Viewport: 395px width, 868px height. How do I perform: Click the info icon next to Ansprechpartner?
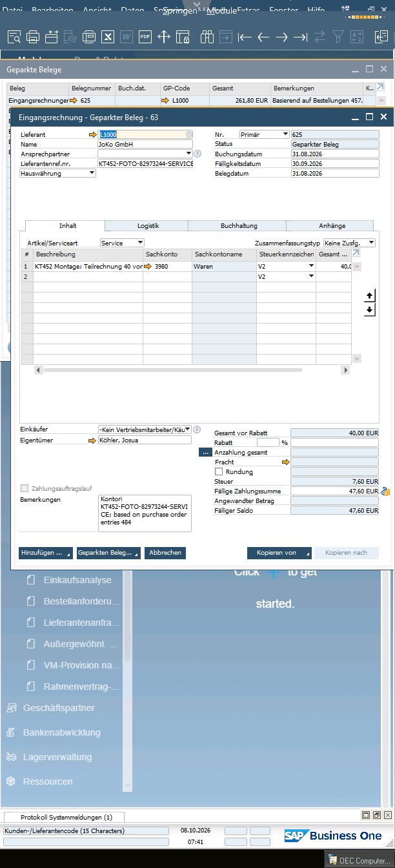[x=197, y=154]
